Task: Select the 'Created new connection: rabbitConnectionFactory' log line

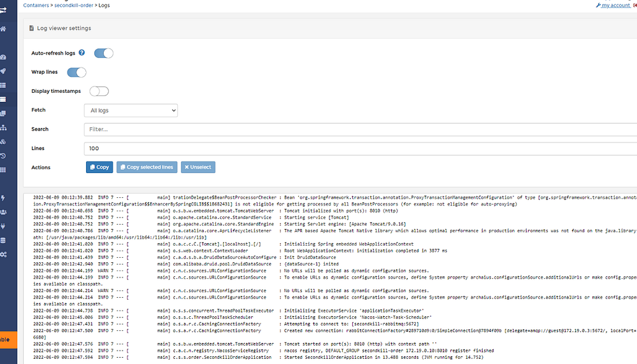Action: (x=335, y=334)
